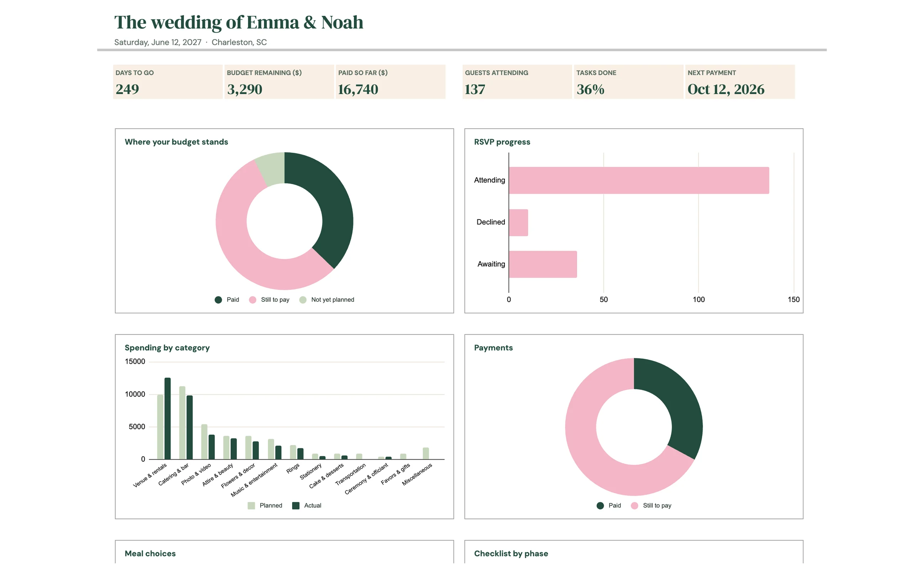Viewport: 924px width, 578px height.
Task: Click the Photo & video planned bar
Action: coord(204,442)
